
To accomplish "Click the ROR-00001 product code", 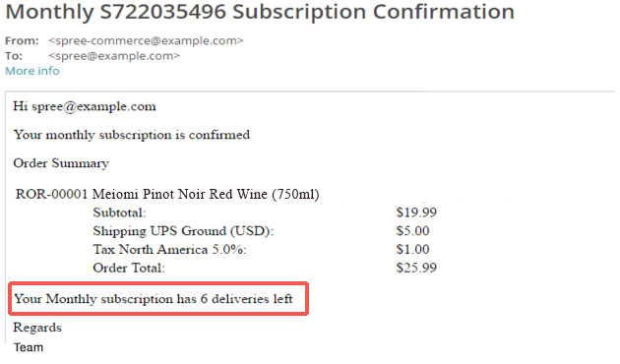I will click(51, 194).
